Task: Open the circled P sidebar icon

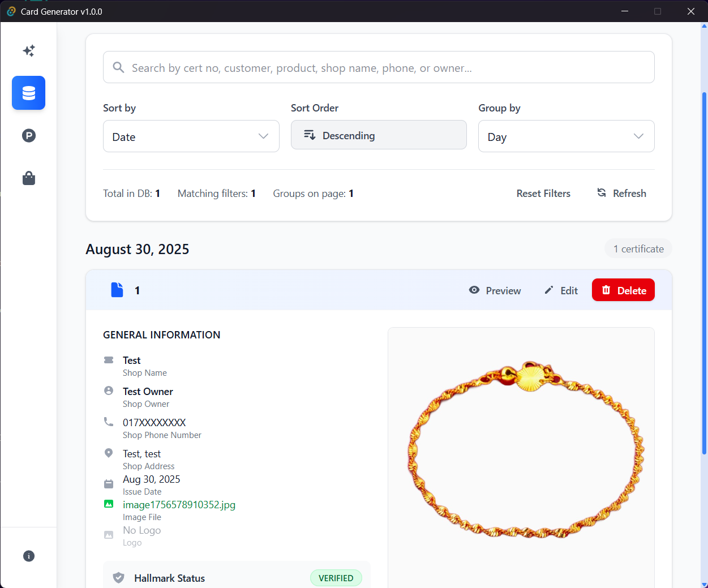Action: pyautogui.click(x=29, y=136)
